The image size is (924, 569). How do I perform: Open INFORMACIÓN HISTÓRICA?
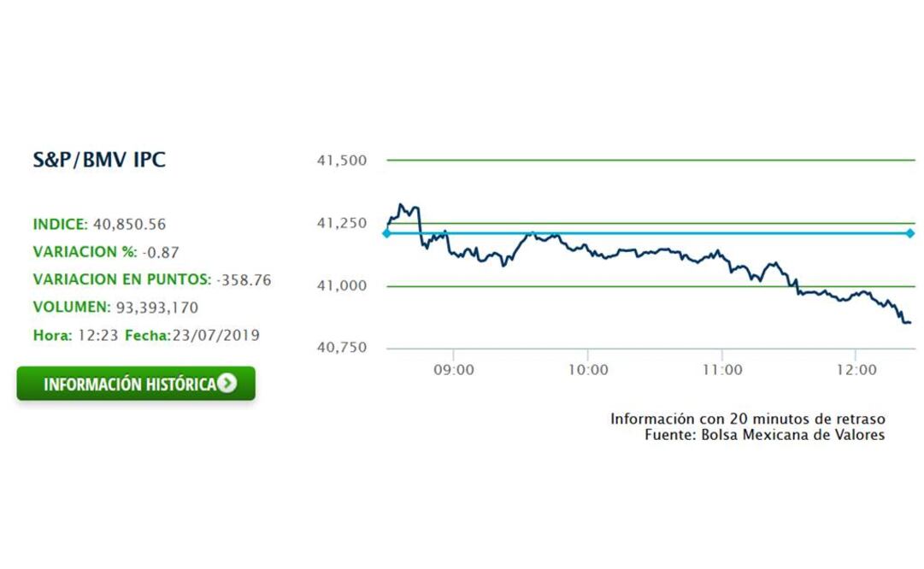coord(137,384)
